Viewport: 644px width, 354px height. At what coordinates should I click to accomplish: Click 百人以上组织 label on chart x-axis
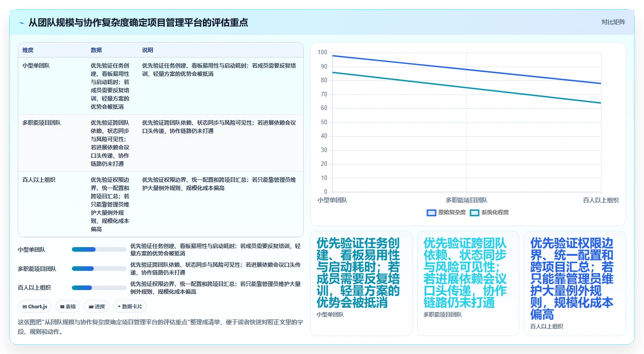pos(601,200)
